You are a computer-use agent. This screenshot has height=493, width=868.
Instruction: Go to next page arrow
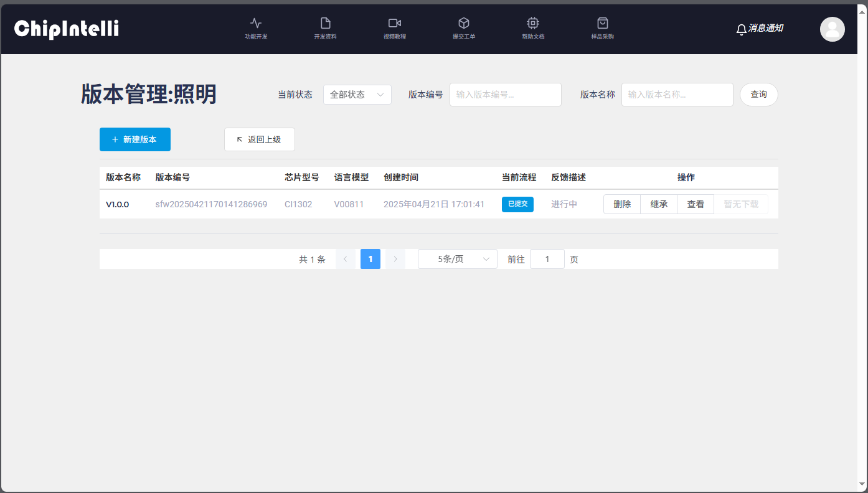[395, 259]
